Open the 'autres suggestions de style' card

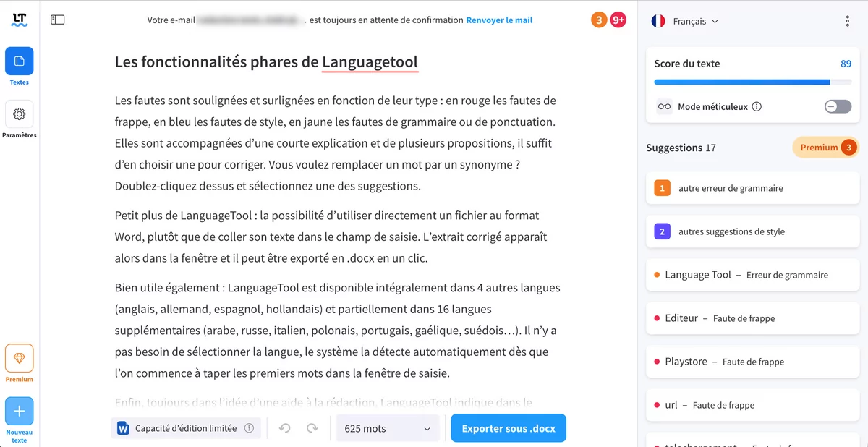point(752,231)
